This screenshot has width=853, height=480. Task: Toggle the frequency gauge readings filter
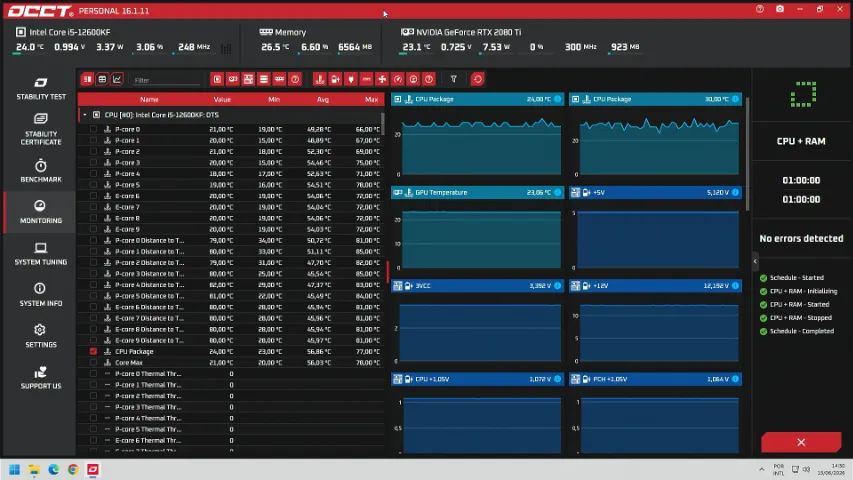[x=398, y=79]
